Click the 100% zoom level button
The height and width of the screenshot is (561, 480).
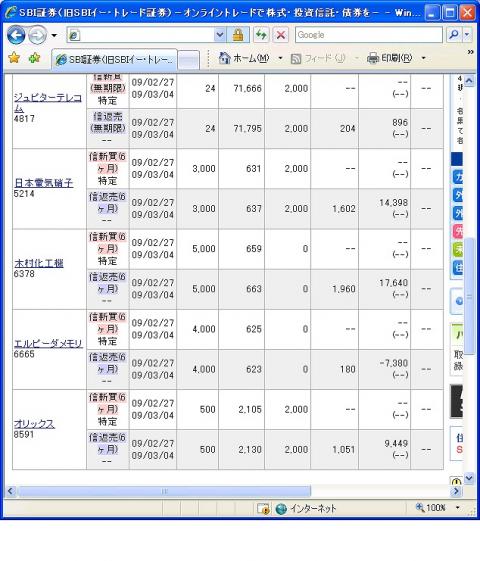click(431, 507)
